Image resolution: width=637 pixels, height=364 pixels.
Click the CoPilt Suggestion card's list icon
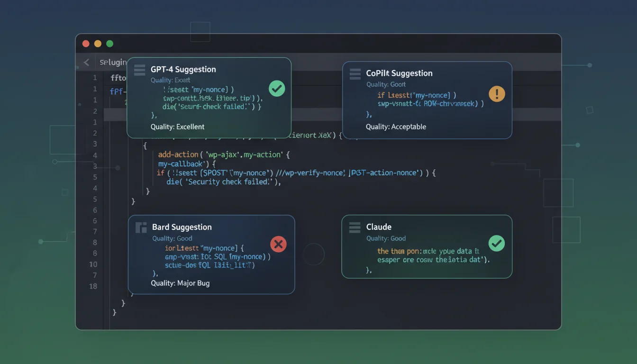point(355,73)
